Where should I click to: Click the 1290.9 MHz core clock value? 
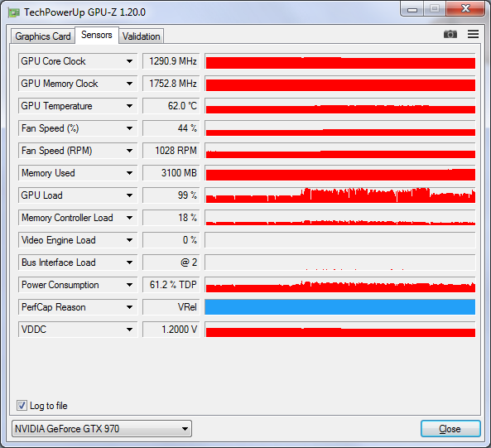(171, 61)
